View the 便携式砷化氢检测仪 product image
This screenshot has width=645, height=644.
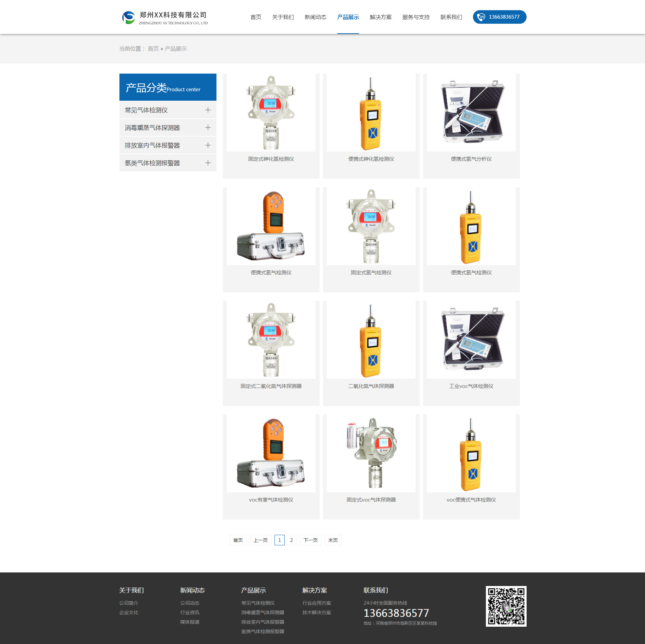[371, 113]
